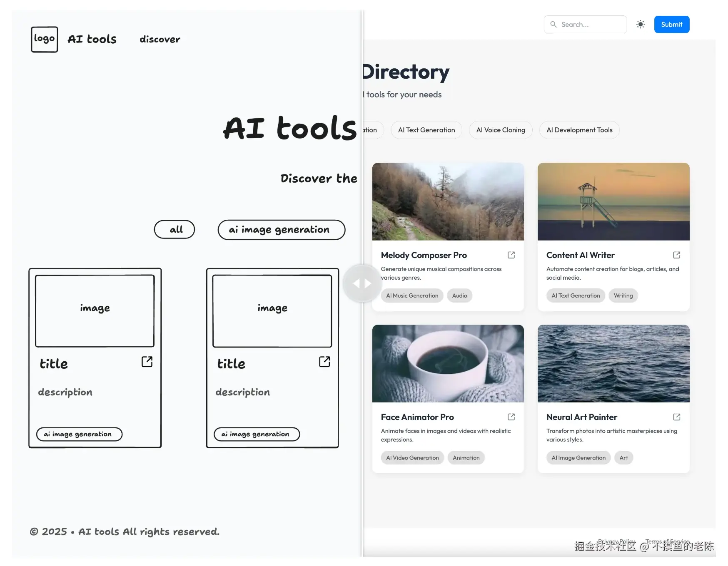The image size is (728, 566).
Task: Open Face Animator Pro external link icon
Action: pyautogui.click(x=511, y=417)
